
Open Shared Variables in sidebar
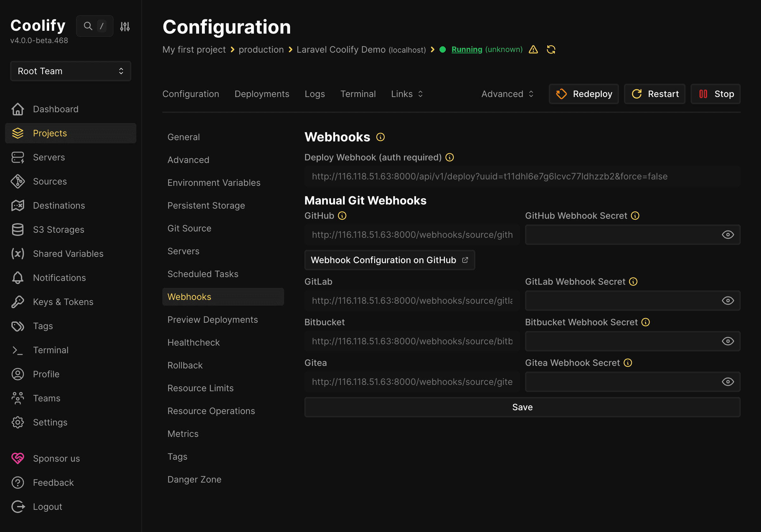(68, 254)
